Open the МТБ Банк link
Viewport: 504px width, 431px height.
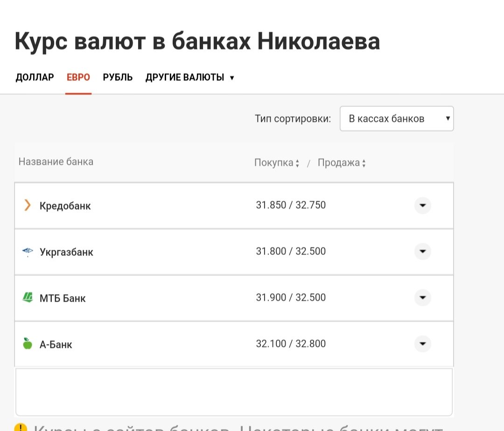[x=63, y=298]
